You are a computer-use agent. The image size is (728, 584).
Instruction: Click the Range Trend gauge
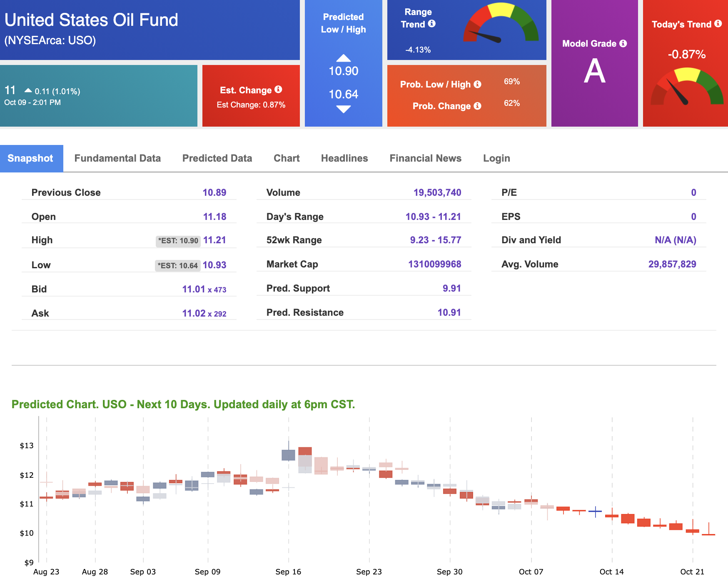(x=501, y=23)
